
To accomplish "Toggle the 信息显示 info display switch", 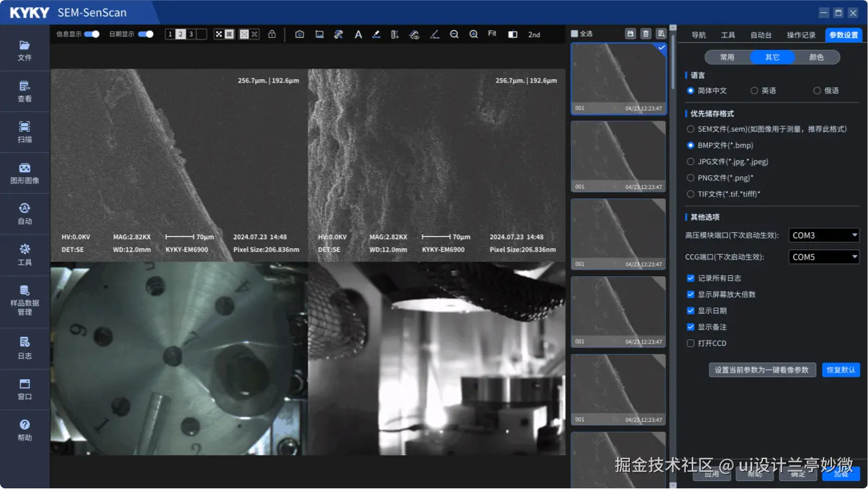I will click(x=92, y=34).
